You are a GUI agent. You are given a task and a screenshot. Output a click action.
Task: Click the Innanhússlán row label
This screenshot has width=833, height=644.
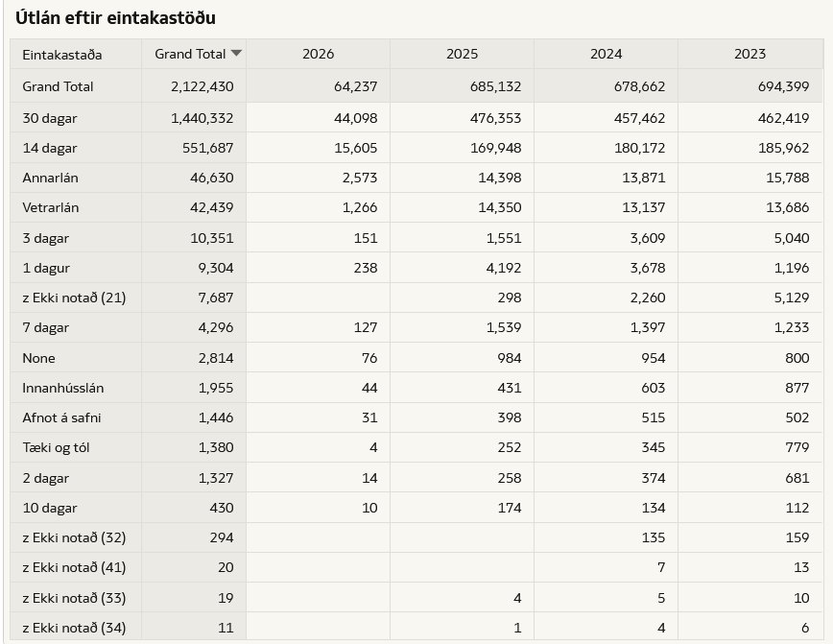point(63,388)
